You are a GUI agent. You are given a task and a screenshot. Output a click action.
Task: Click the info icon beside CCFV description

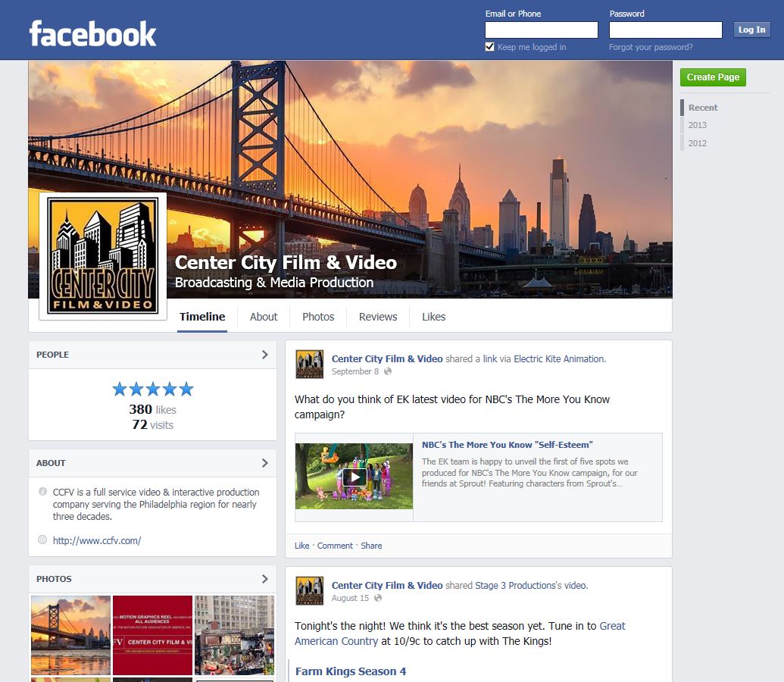pos(42,491)
